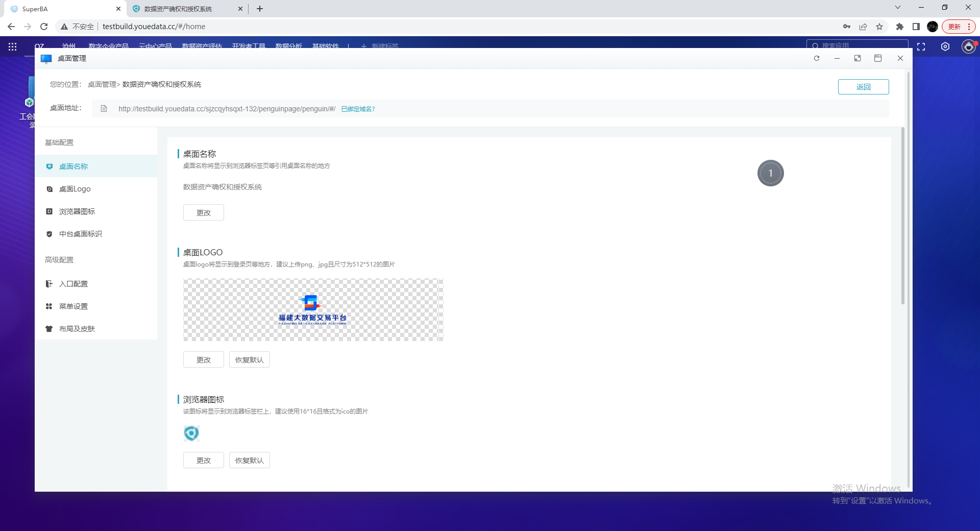Viewport: 980px width, 531px height.
Task: Toggle Chrome side panel icon
Action: point(916,27)
